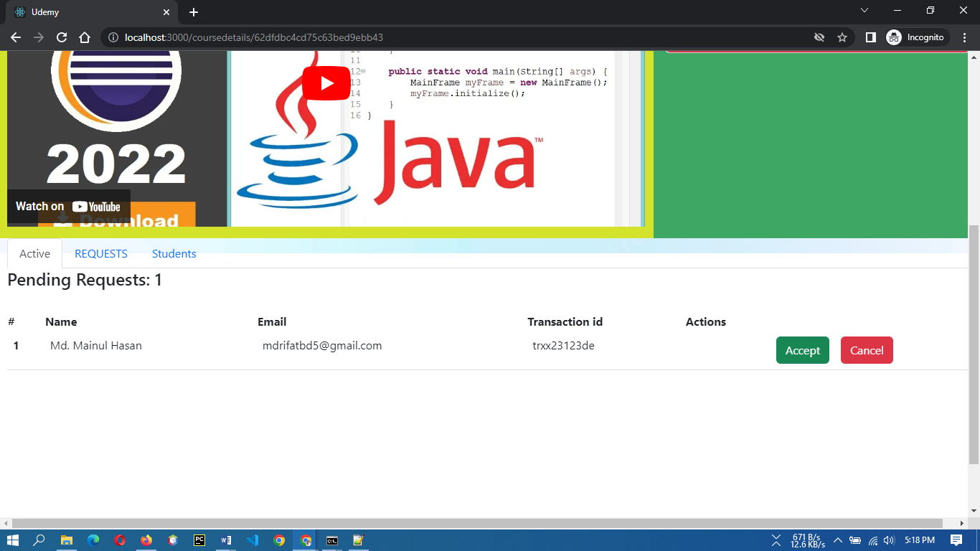The width and height of the screenshot is (980, 551).
Task: Open Chrome's three-dot menu
Action: coord(965,37)
